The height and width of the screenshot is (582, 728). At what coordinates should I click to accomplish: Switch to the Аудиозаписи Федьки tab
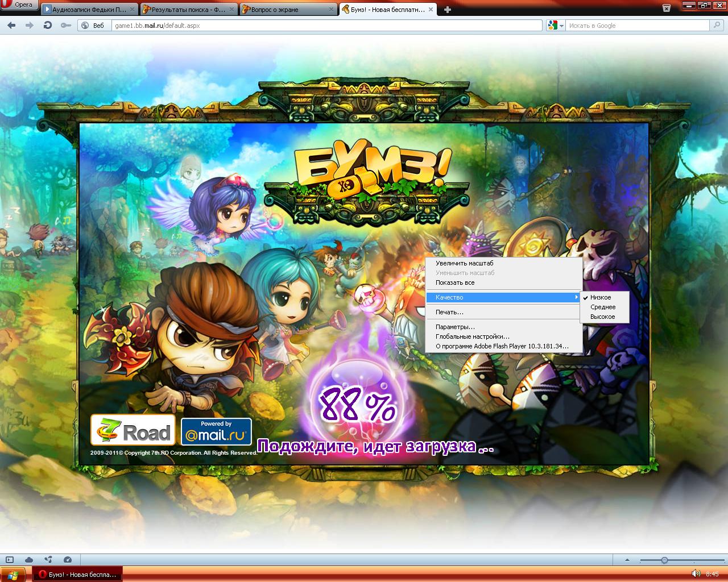89,9
